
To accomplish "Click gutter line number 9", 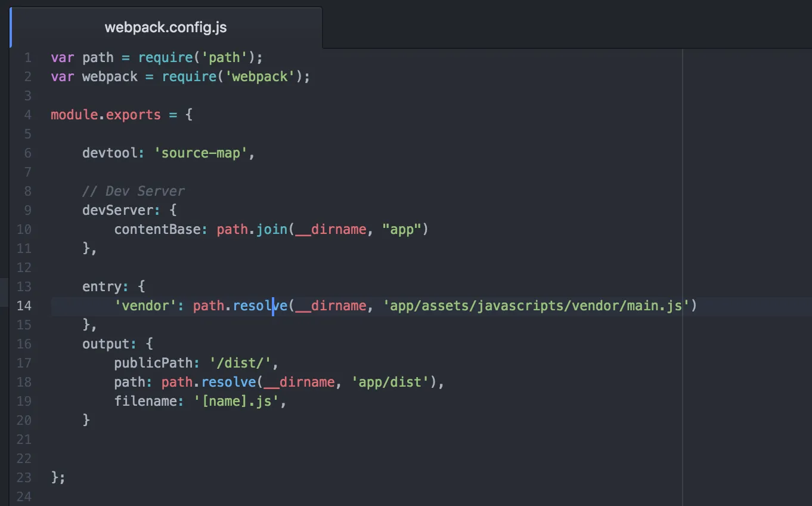I will coord(28,210).
